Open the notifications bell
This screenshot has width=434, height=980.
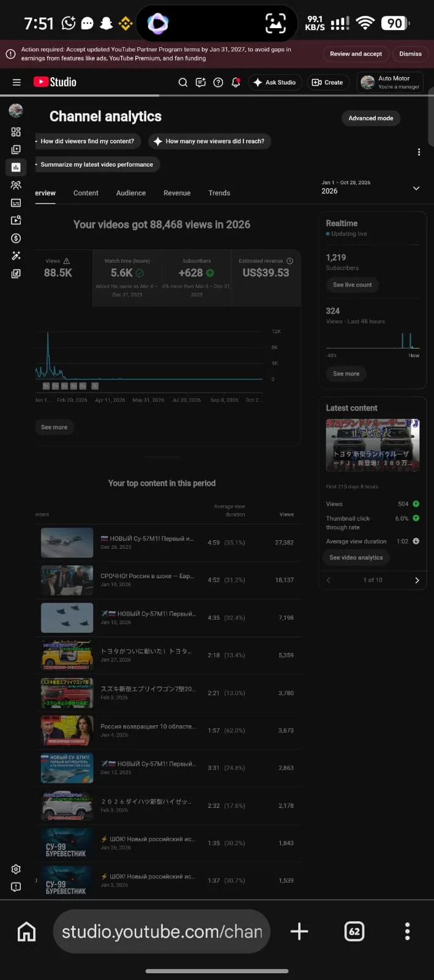click(x=236, y=82)
